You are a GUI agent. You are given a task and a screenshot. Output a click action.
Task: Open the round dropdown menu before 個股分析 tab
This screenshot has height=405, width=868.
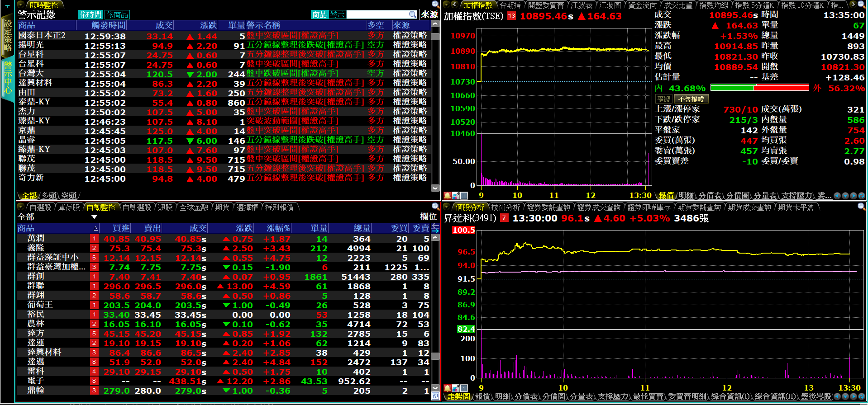[447, 207]
